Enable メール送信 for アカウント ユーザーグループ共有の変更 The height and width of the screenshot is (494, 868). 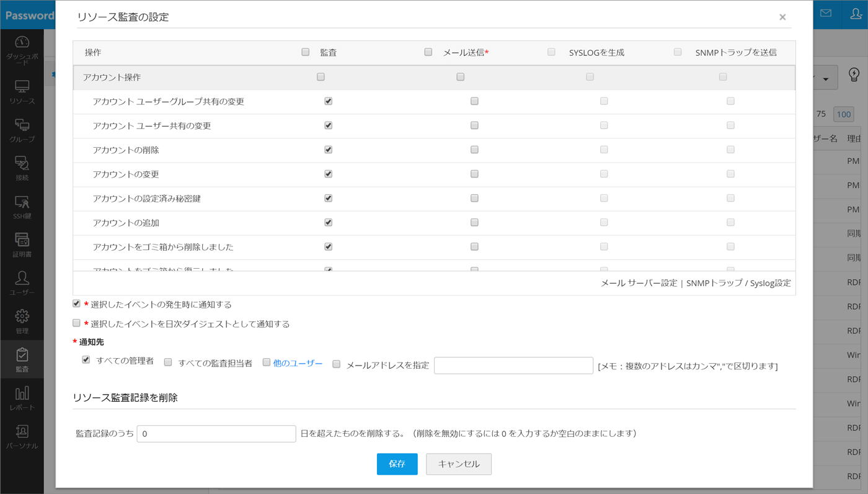pos(474,101)
